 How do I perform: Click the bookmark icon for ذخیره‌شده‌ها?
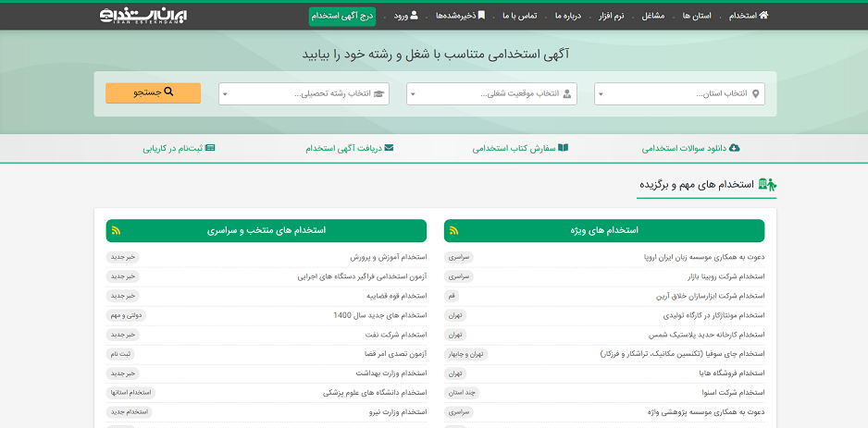[481, 16]
